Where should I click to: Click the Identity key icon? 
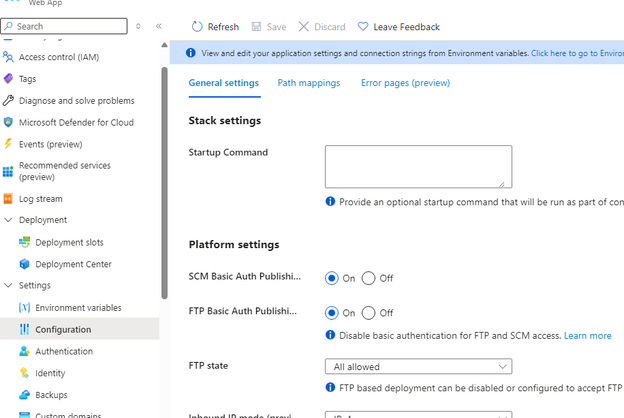[25, 373]
